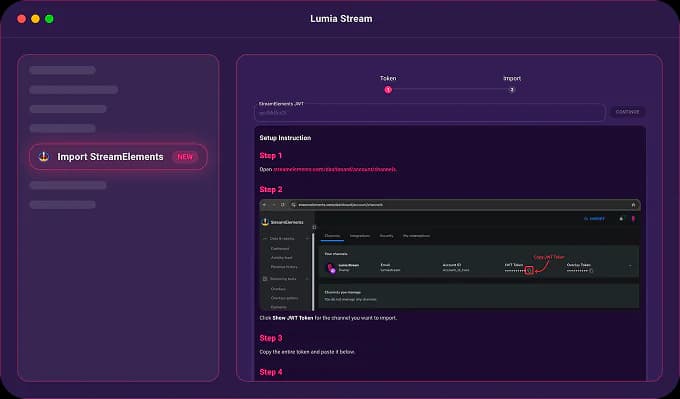680x399 pixels.
Task: Click the notification bell in the Step 2 screenshot
Action: click(621, 219)
